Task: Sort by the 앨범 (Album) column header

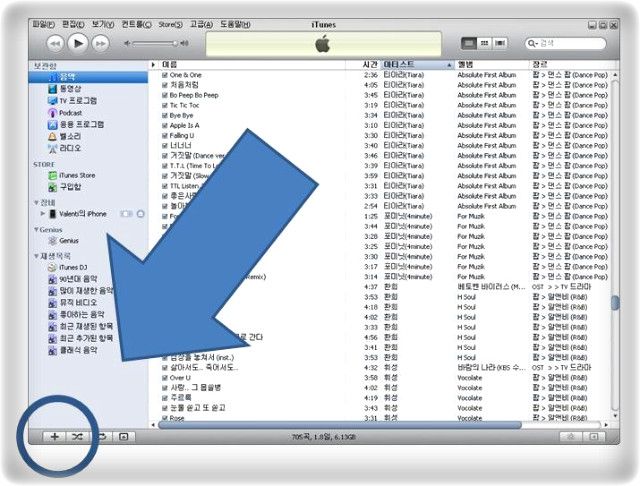Action: [x=491, y=64]
